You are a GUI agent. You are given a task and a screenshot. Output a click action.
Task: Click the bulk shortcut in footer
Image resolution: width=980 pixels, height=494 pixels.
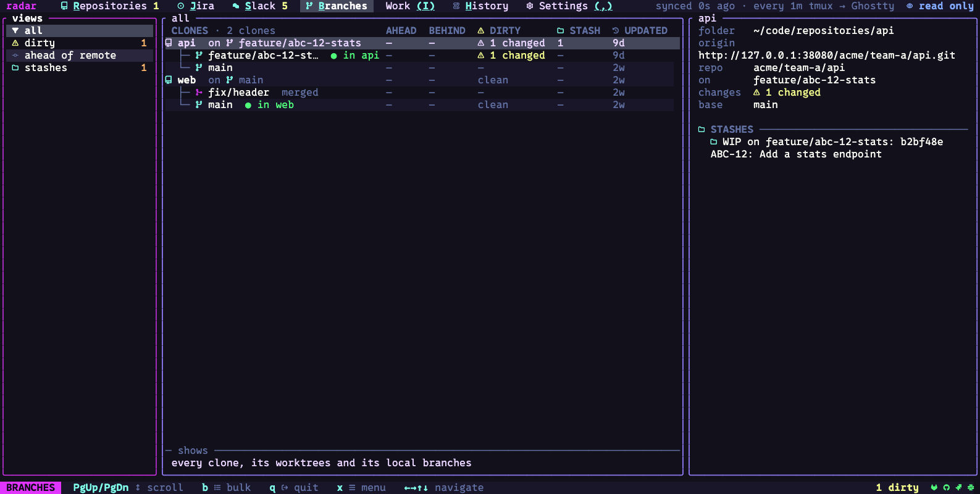[x=226, y=488]
